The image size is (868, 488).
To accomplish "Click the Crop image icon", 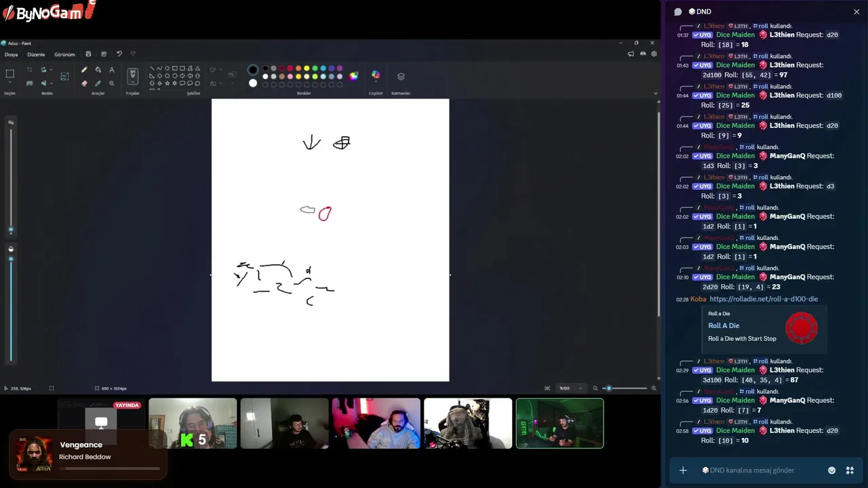I will [x=29, y=69].
